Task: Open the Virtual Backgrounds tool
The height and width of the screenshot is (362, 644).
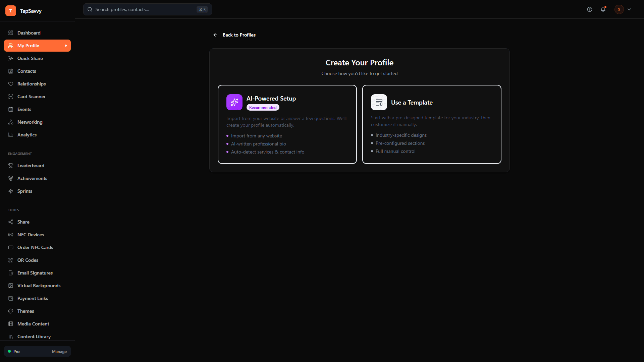Action: point(39,286)
